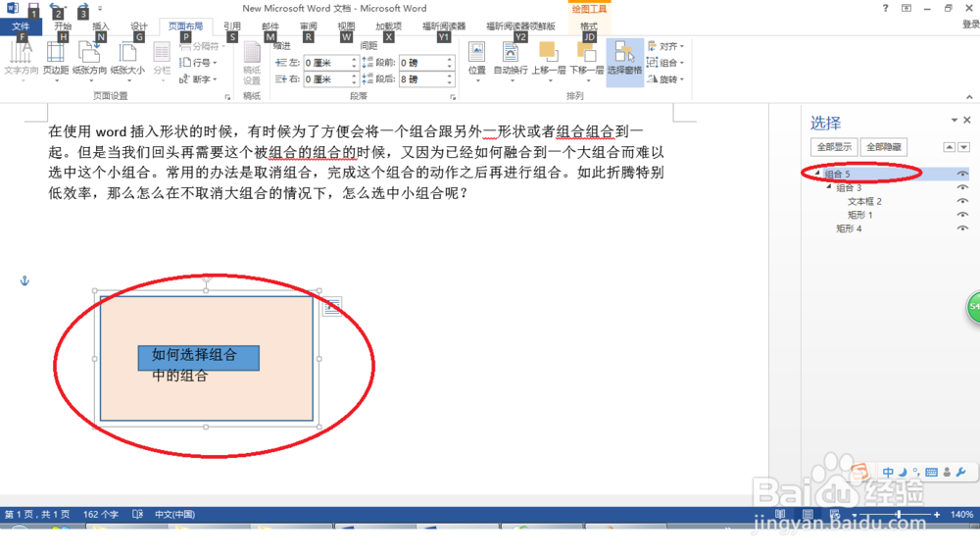Click the Save icon in quick access toolbar
The width and height of the screenshot is (980, 557).
tap(32, 10)
